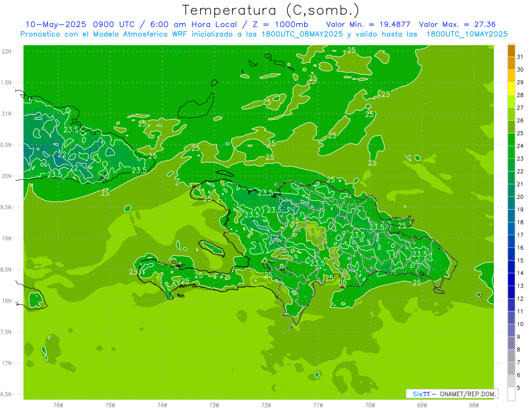This screenshot has width=532, height=411.
Task: Click the 72W longitude axis label
Action: pos(266,405)
